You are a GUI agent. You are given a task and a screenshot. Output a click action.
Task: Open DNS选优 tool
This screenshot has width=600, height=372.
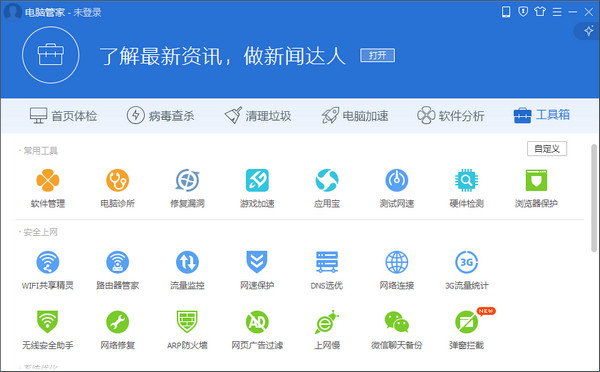pos(327,270)
